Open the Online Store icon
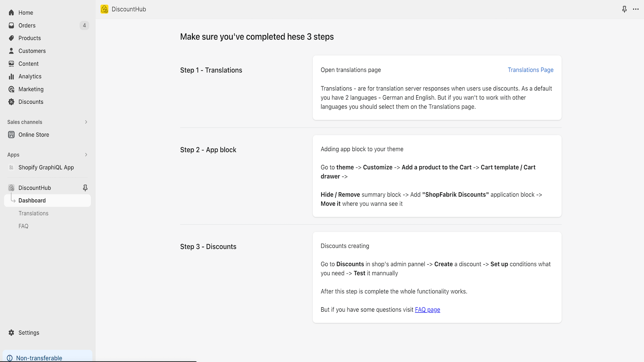644x362 pixels. click(x=11, y=135)
